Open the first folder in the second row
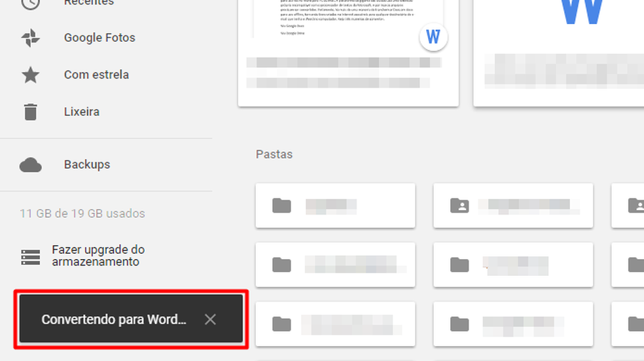The height and width of the screenshot is (361, 644). 335,265
